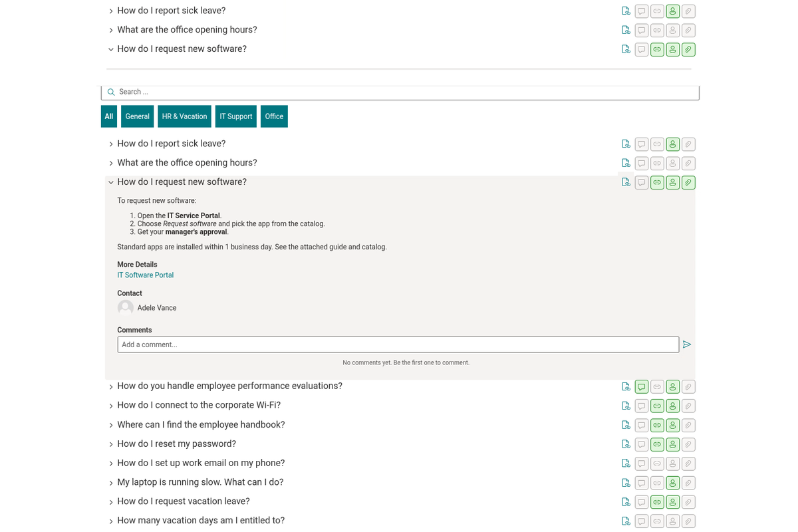Focus the Search input field
The image size is (798, 532).
point(400,92)
